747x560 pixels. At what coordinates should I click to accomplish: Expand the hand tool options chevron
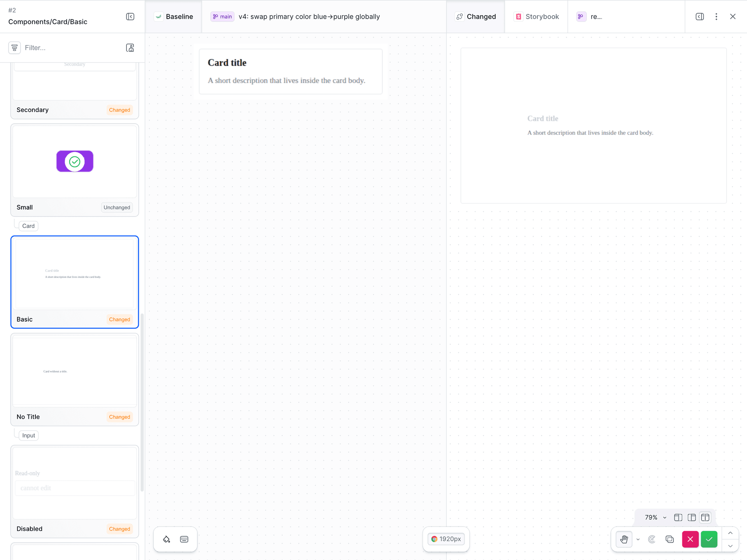pos(638,539)
